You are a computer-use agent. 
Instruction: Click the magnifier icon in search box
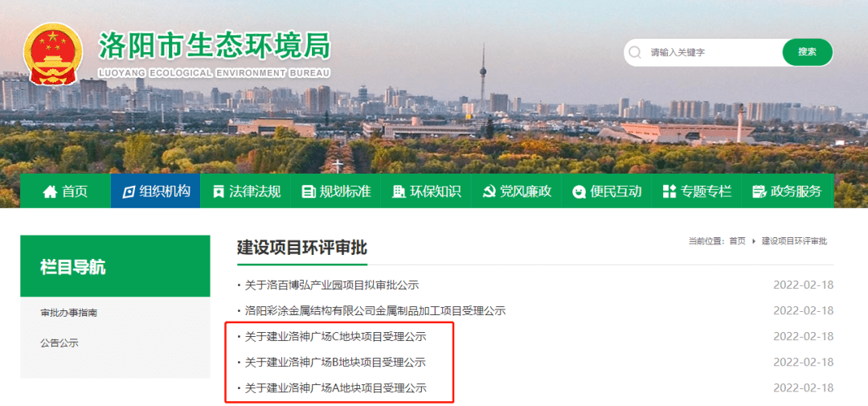click(636, 52)
